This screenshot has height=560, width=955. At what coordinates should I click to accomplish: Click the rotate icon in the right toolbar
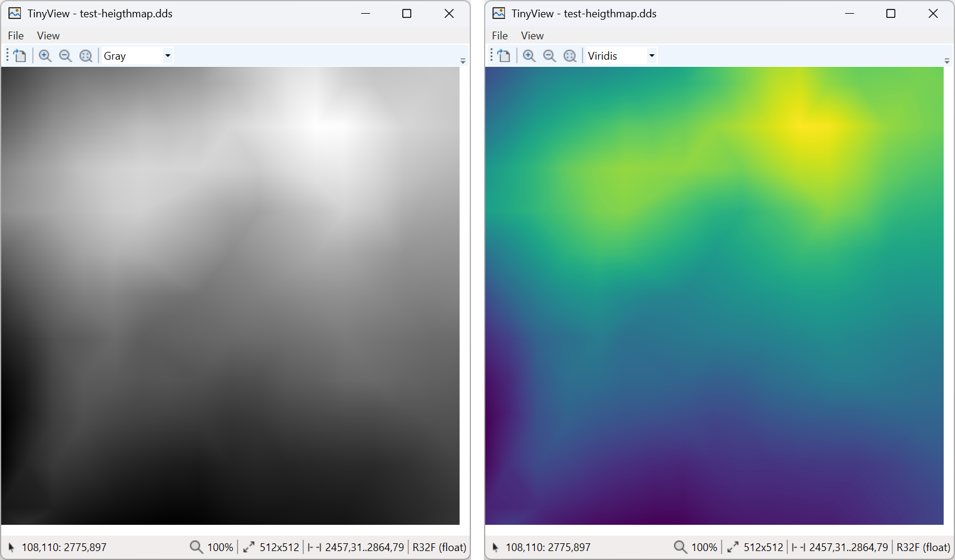503,55
